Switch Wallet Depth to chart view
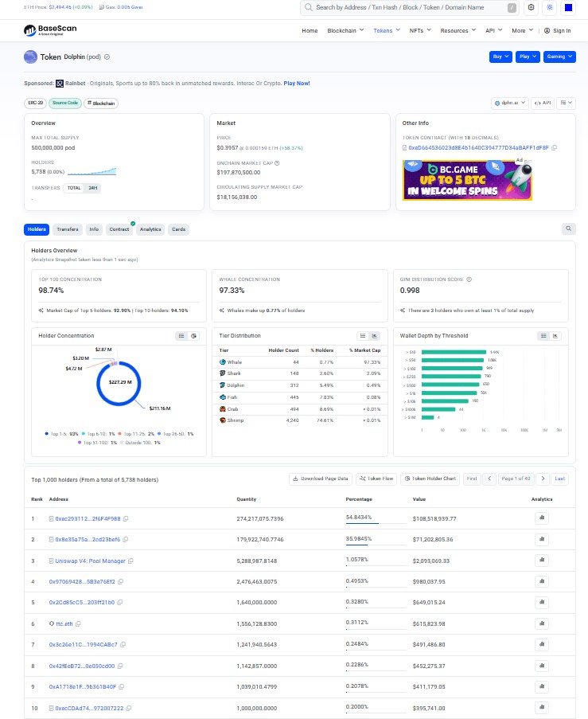588x719 pixels. point(555,336)
